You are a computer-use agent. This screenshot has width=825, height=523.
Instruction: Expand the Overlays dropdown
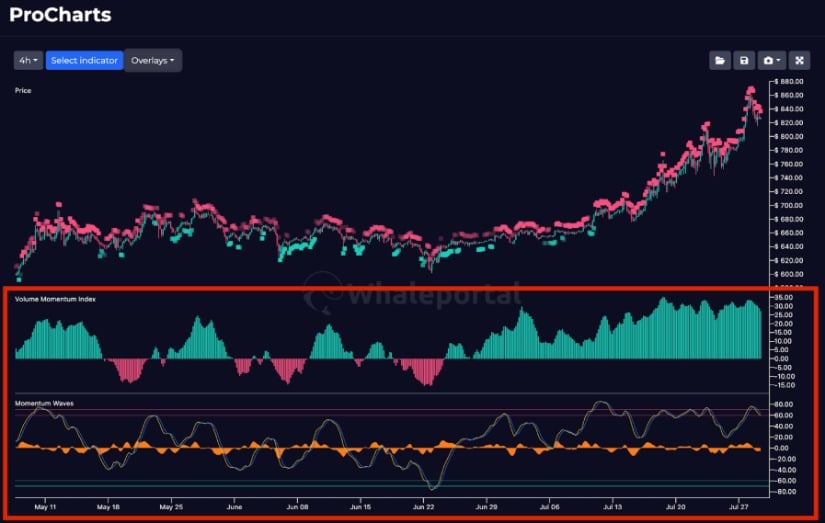pyautogui.click(x=153, y=61)
